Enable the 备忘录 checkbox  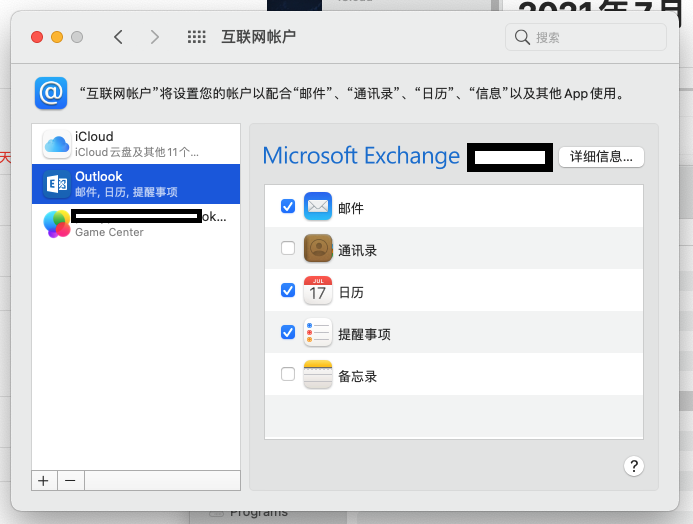point(288,374)
